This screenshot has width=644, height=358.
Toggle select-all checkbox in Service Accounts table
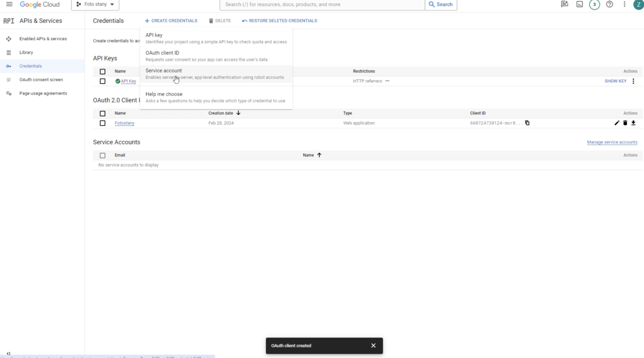[x=103, y=155]
